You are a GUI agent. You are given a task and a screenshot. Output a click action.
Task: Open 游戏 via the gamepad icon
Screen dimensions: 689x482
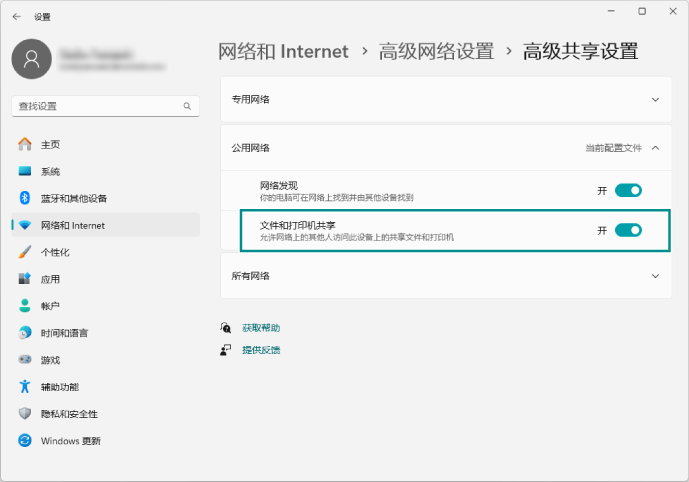click(x=25, y=360)
